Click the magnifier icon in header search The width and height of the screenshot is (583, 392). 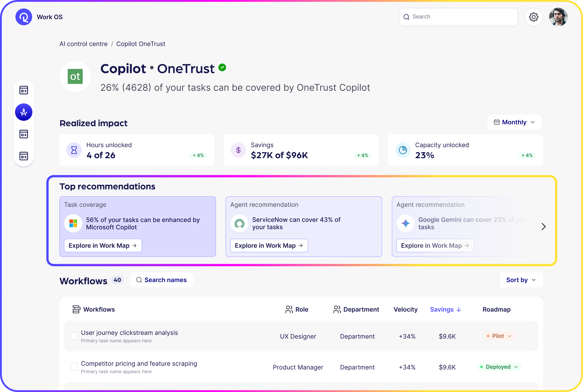point(407,17)
